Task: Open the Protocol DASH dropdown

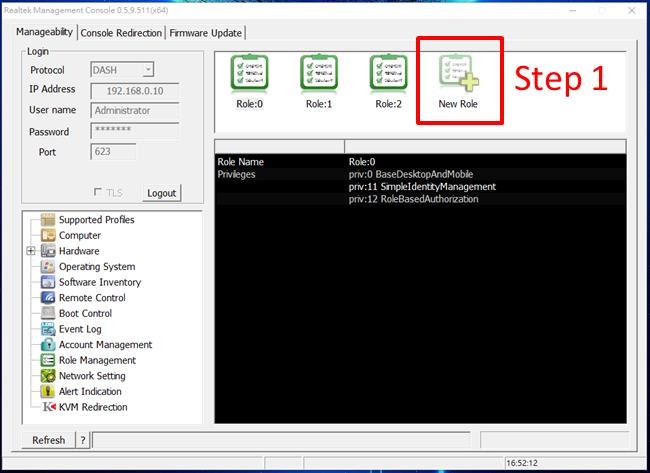Action: [x=148, y=70]
